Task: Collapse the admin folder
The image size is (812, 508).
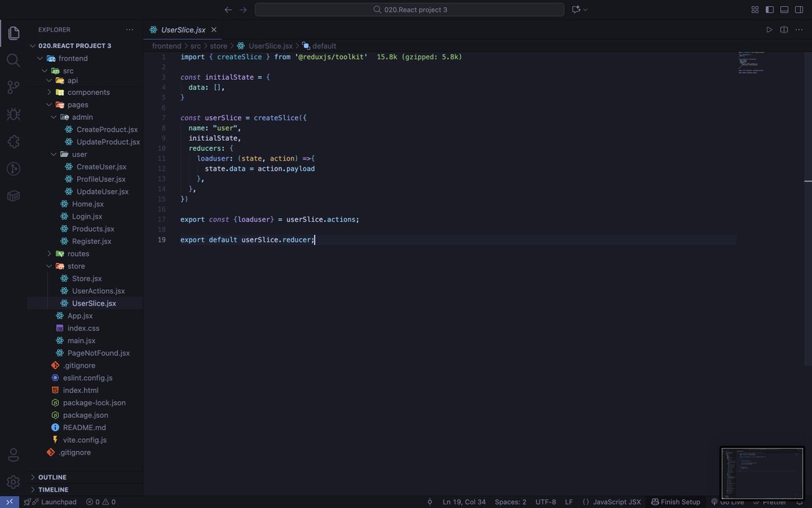Action: [x=54, y=117]
